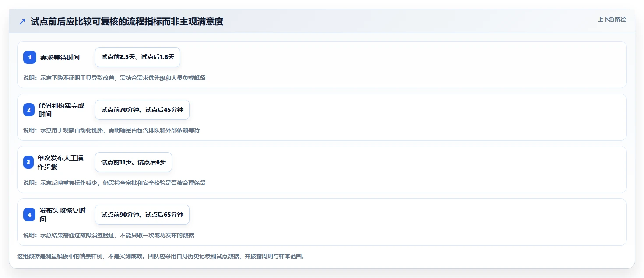Image resolution: width=644 pixels, height=278 pixels.
Task: Click the value chip 试点前70分钟、试点后45分钟
Action: [x=142, y=110]
